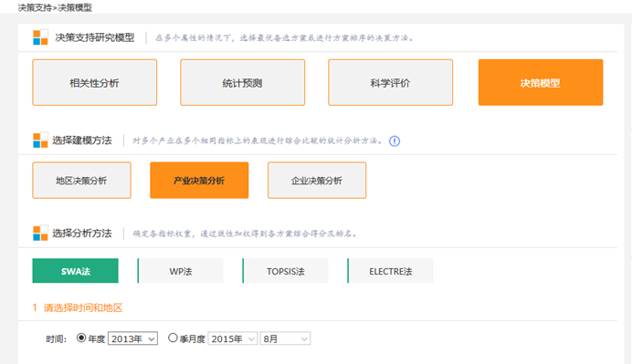Click the colored squares icon beside 选择建模方法
The image size is (632, 364).
click(40, 140)
